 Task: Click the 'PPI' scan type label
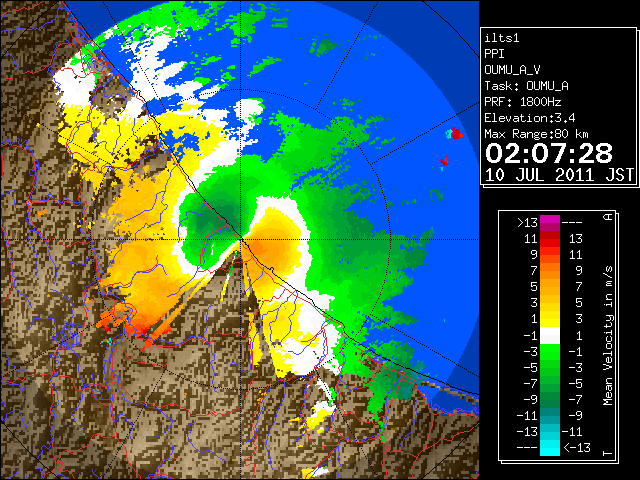tap(494, 54)
